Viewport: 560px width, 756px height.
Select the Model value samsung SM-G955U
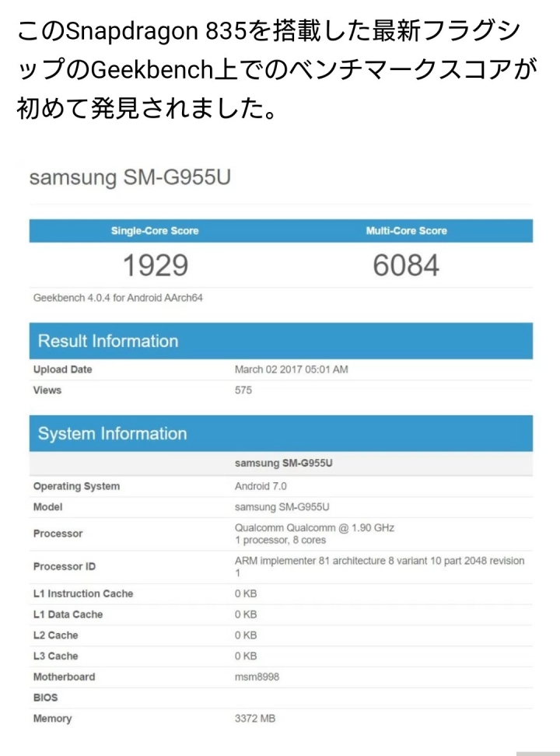click(282, 507)
